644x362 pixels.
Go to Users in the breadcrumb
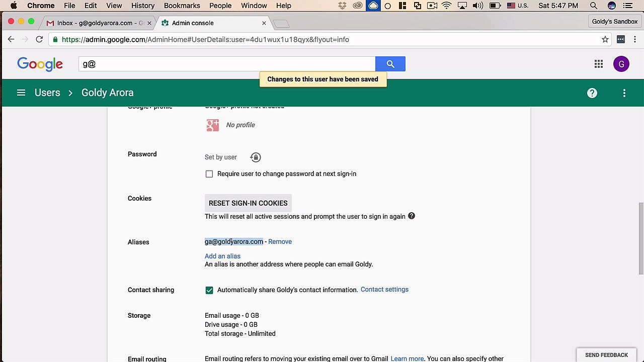[47, 93]
